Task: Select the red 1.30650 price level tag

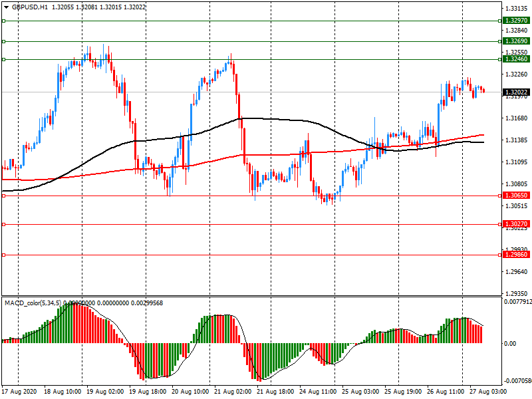Action: click(516, 196)
